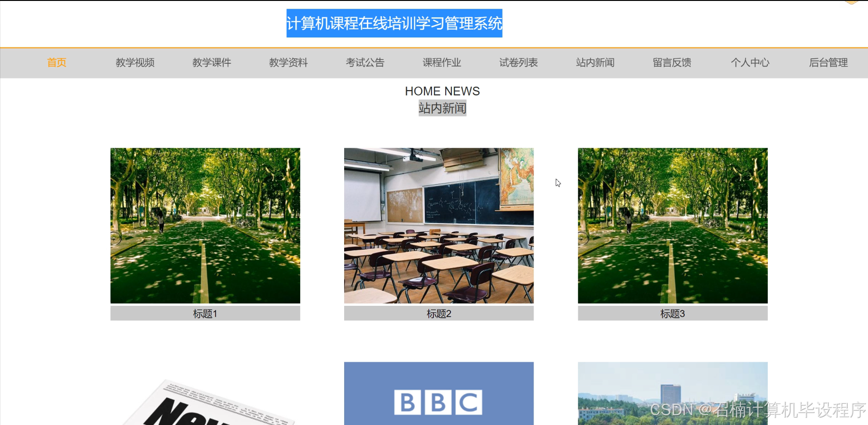Click 课程作业 in navigation bar
The image size is (868, 425).
coord(442,62)
